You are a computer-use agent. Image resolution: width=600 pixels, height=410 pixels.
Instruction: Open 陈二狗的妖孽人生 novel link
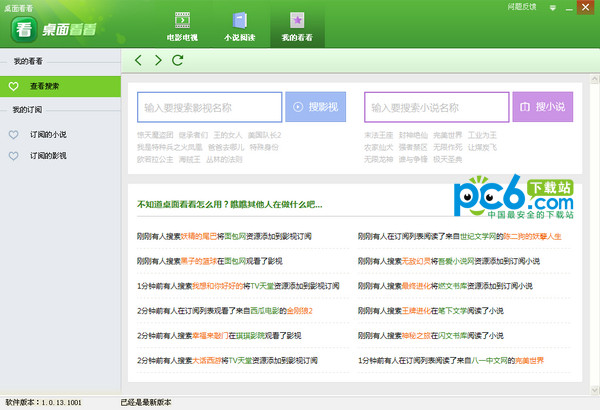533,236
